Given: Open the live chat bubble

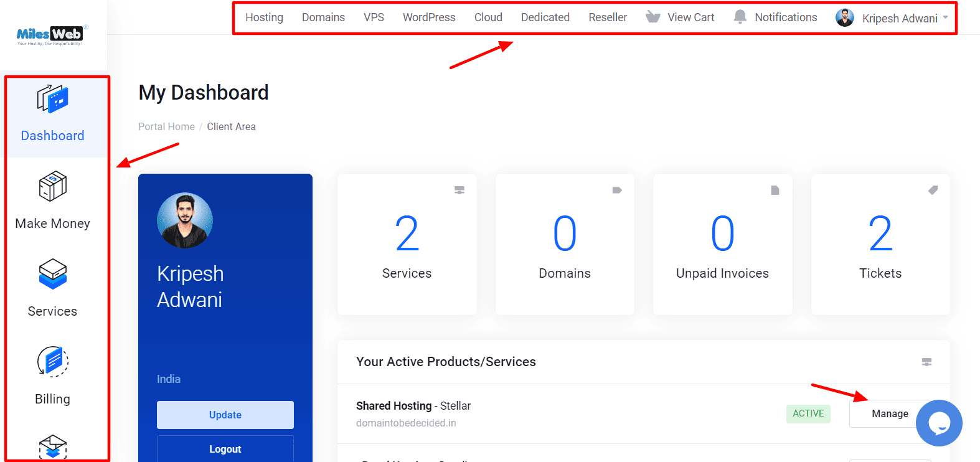Looking at the screenshot, I should [x=939, y=423].
